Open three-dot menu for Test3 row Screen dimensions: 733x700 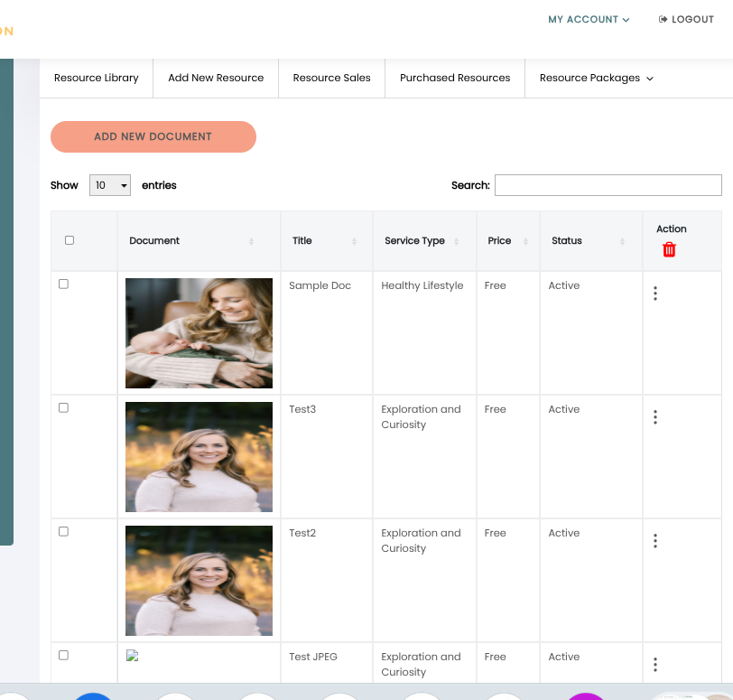click(x=655, y=417)
